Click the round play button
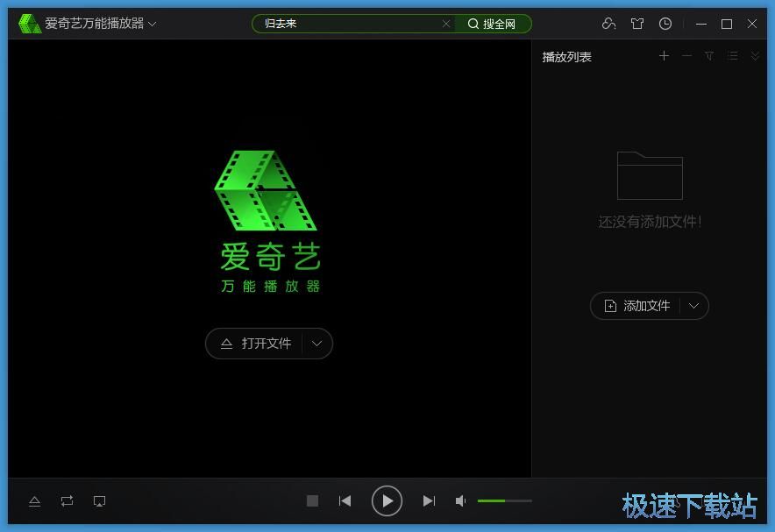 click(x=387, y=500)
